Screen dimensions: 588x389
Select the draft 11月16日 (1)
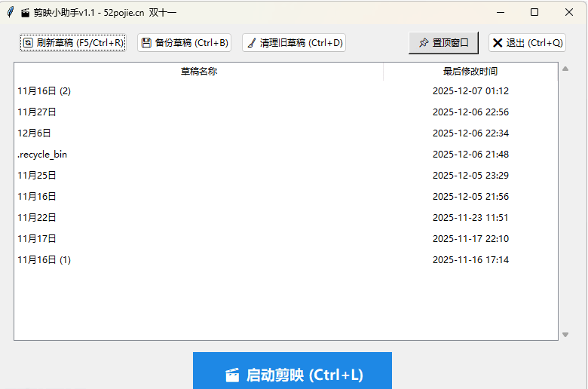pyautogui.click(x=286, y=259)
